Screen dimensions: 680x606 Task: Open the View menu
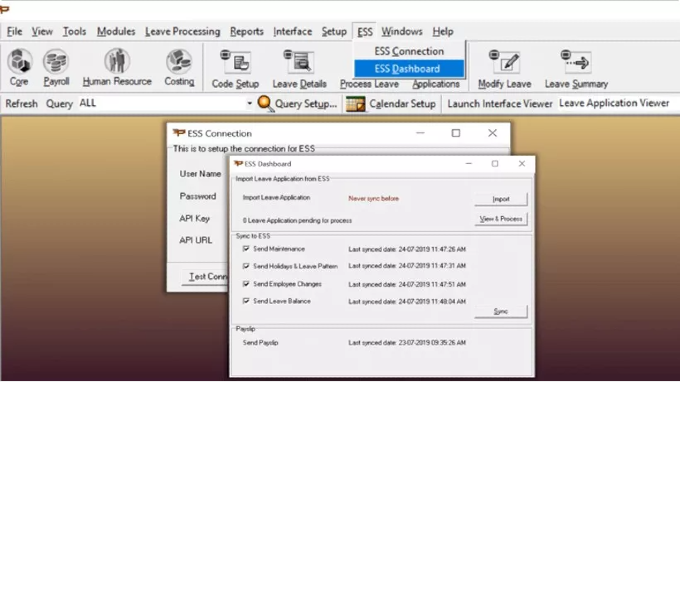(x=42, y=31)
